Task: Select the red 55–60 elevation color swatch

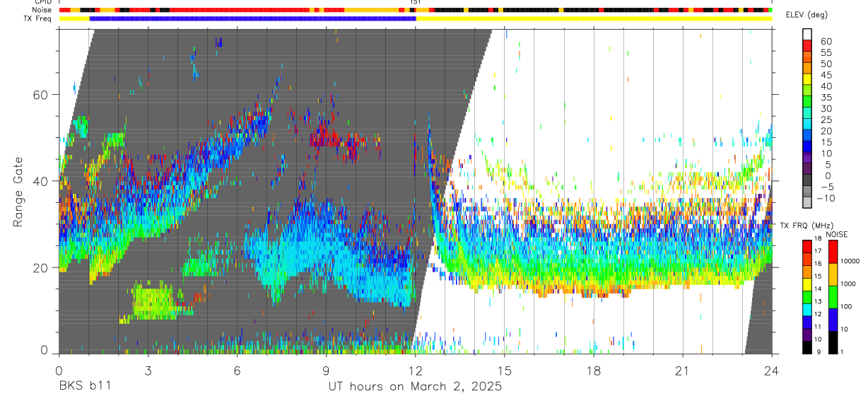Action: [x=807, y=45]
